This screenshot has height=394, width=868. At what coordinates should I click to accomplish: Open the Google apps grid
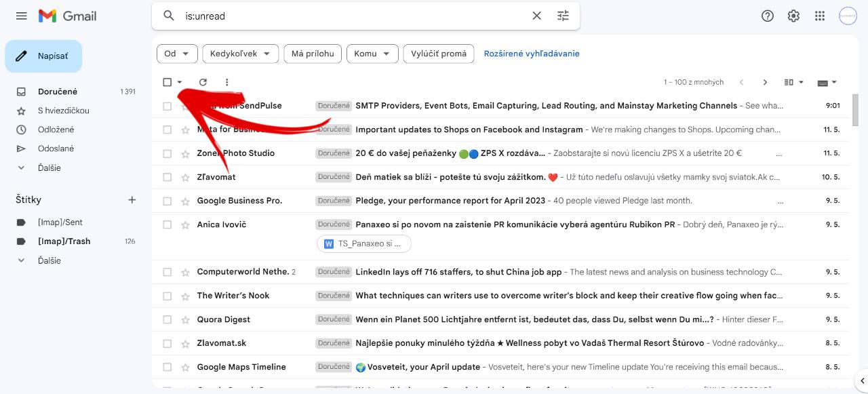820,16
